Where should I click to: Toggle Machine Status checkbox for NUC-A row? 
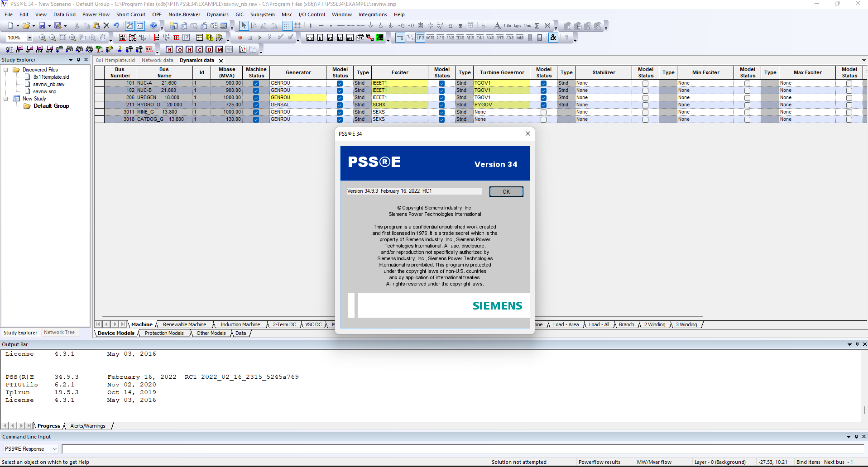tap(256, 83)
